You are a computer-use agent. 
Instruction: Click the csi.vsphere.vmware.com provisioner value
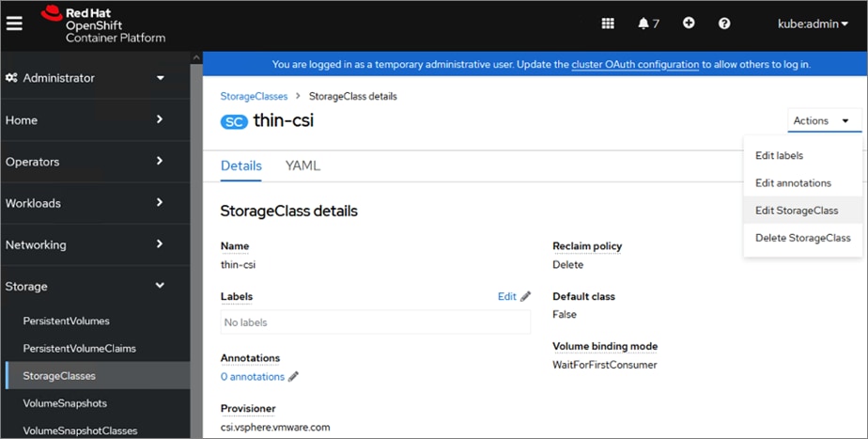[275, 428]
